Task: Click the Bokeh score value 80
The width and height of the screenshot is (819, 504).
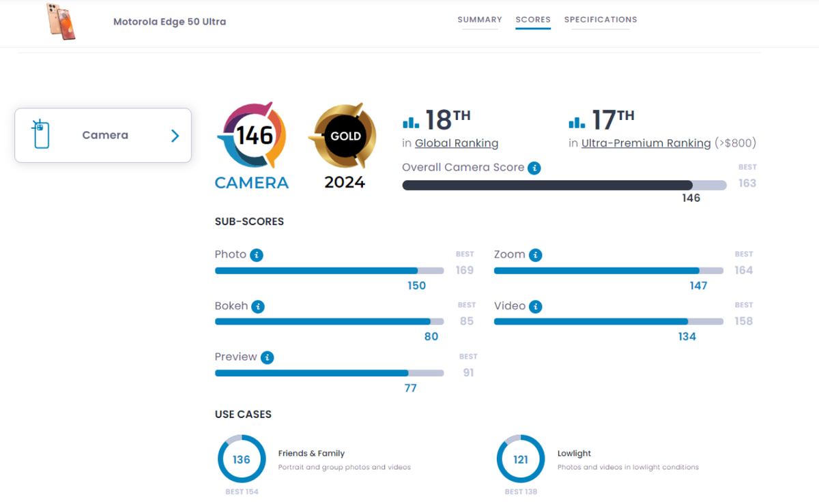Action: (431, 336)
